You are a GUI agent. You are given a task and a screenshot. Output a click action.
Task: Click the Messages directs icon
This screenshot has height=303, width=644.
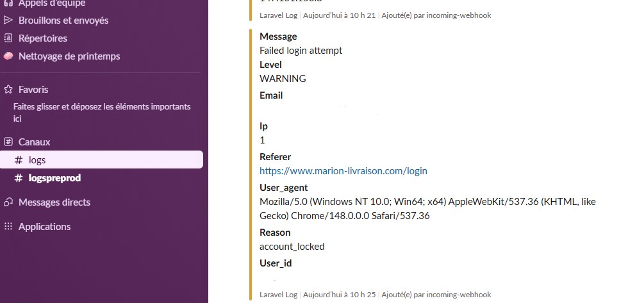[8, 202]
